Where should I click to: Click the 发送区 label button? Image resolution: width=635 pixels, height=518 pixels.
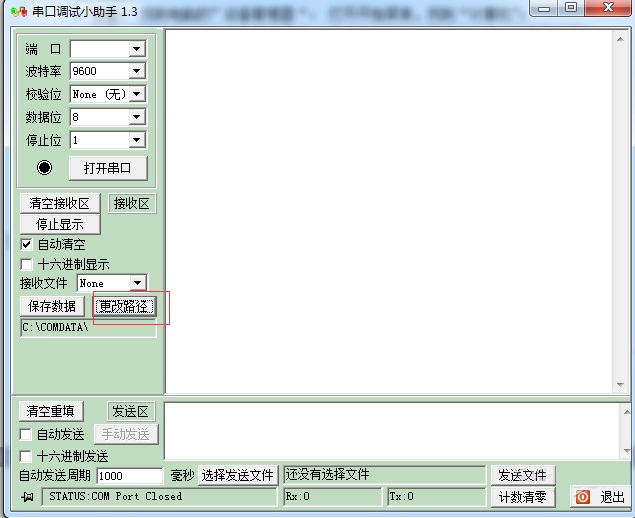(x=130, y=411)
